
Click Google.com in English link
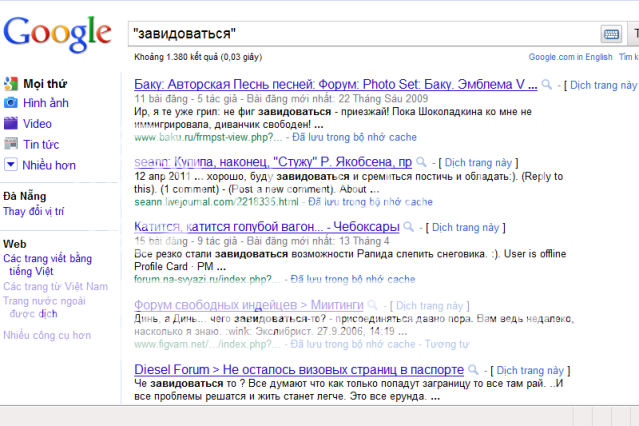tap(570, 58)
